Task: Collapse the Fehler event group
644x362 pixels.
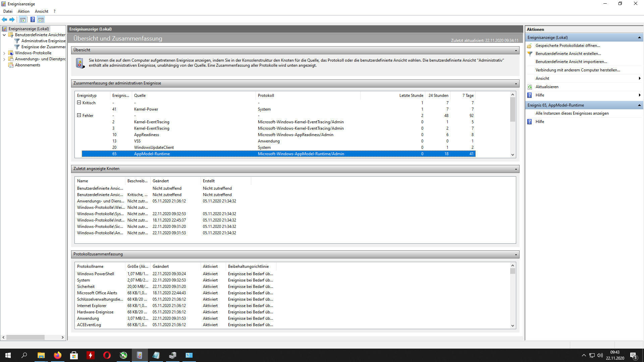Action: pos(79,115)
